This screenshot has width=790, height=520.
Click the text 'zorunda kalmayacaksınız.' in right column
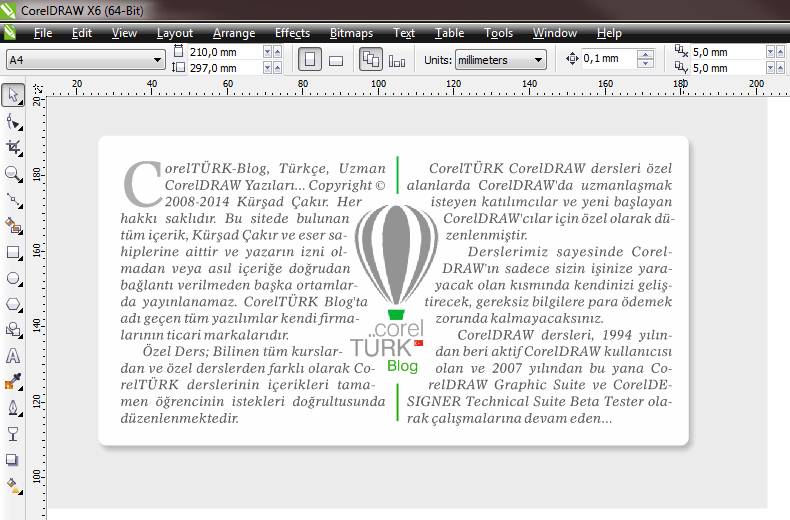pyautogui.click(x=519, y=318)
